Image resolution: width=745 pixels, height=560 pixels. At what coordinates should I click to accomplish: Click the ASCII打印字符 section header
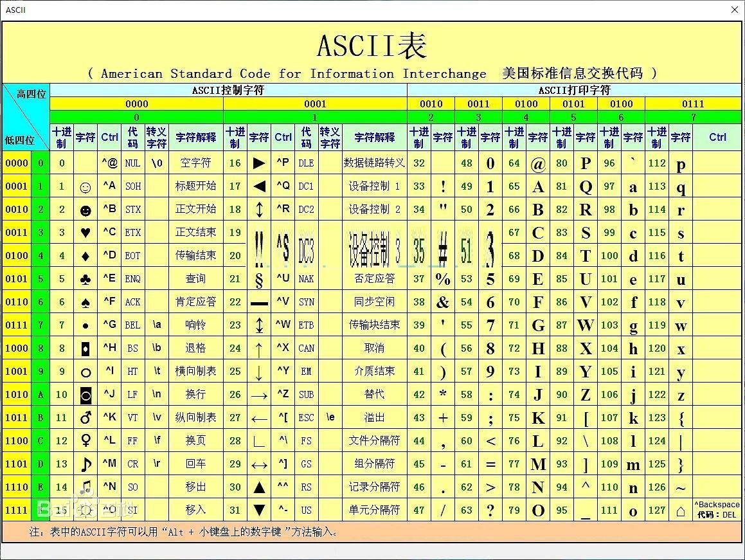(x=574, y=91)
